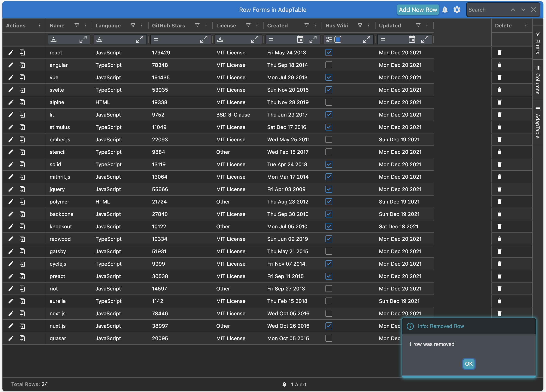Check Has Wiki for alpine
The width and height of the screenshot is (546, 392).
[329, 102]
